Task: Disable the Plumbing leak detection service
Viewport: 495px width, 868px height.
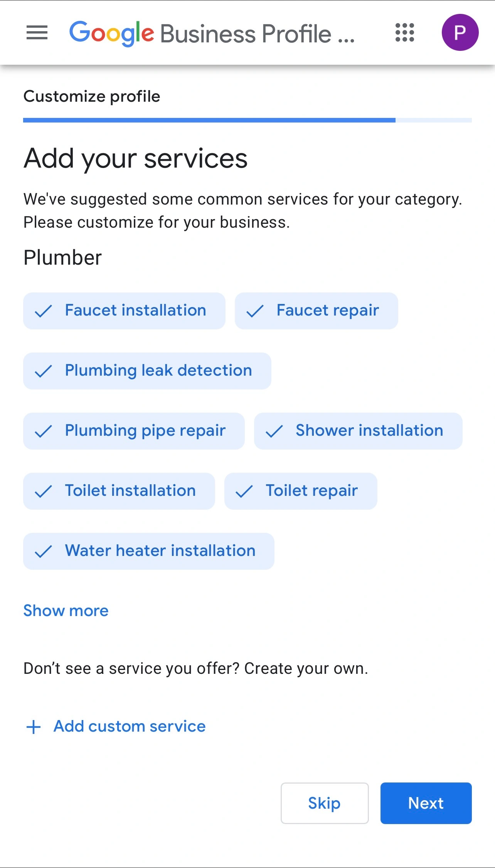Action: [x=148, y=371]
